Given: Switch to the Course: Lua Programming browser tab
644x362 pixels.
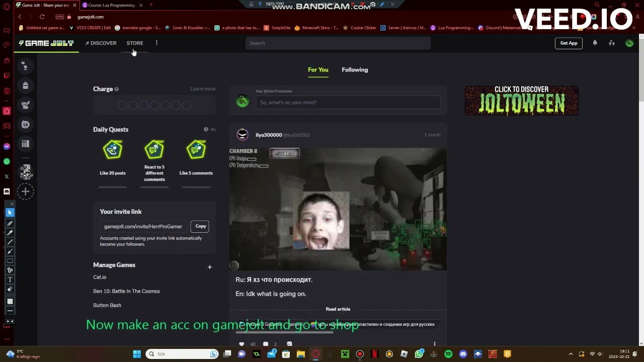Looking at the screenshot, I should tap(112, 5).
